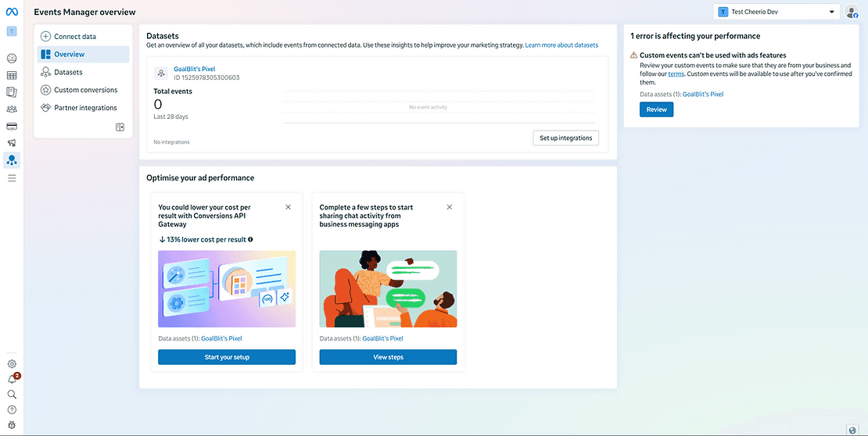Select Connect data in side menu
The image size is (868, 436).
click(83, 37)
